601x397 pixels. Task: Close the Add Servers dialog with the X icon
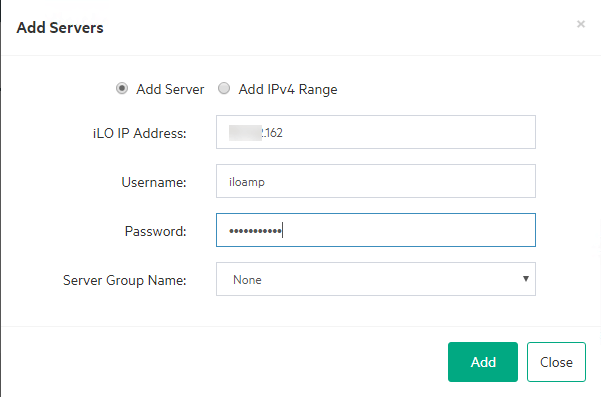point(581,24)
